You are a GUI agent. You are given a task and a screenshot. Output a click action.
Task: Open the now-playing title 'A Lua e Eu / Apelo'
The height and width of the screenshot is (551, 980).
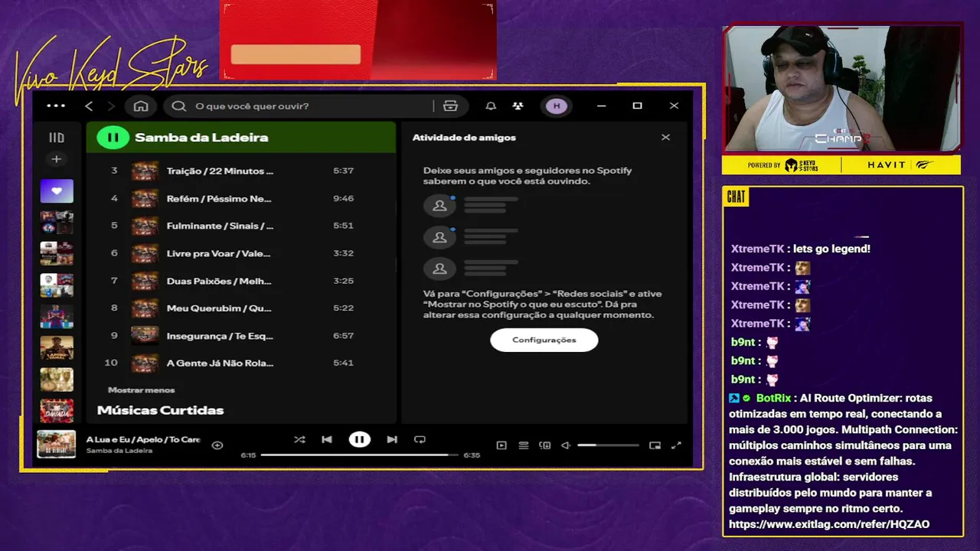[x=143, y=440]
